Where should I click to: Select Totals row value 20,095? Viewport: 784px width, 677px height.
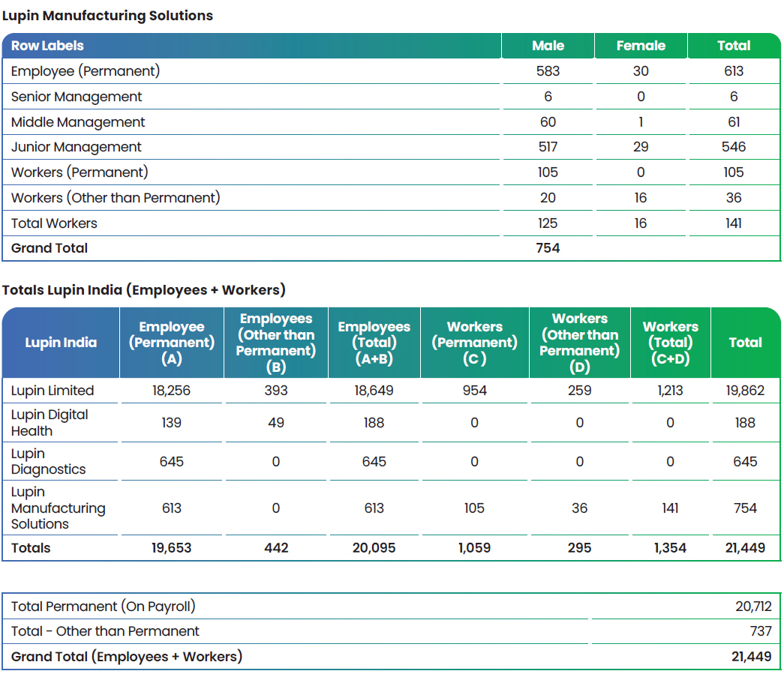374,548
